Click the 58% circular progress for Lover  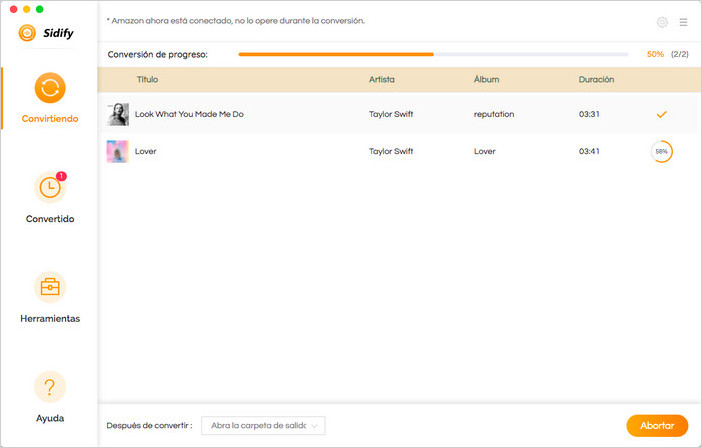[661, 151]
